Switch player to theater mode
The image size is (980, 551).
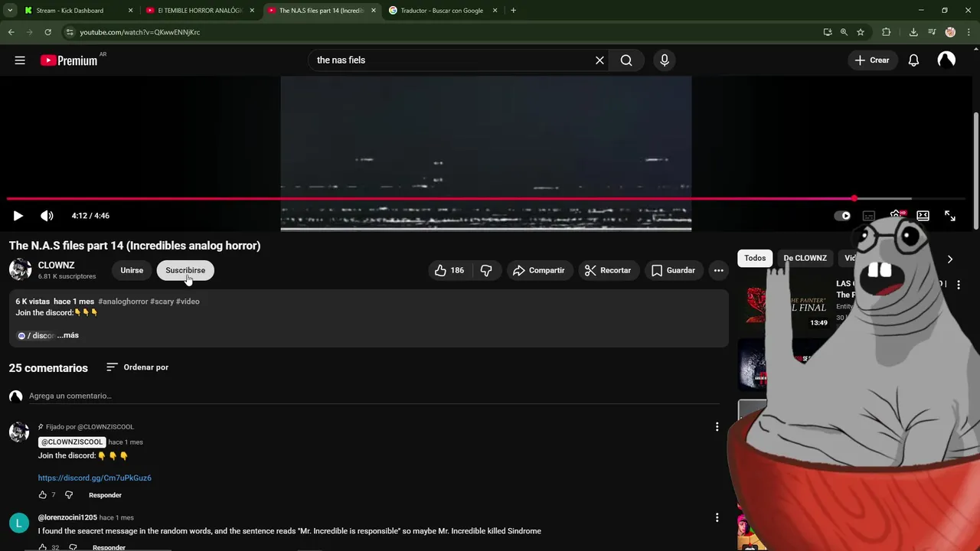tap(923, 216)
